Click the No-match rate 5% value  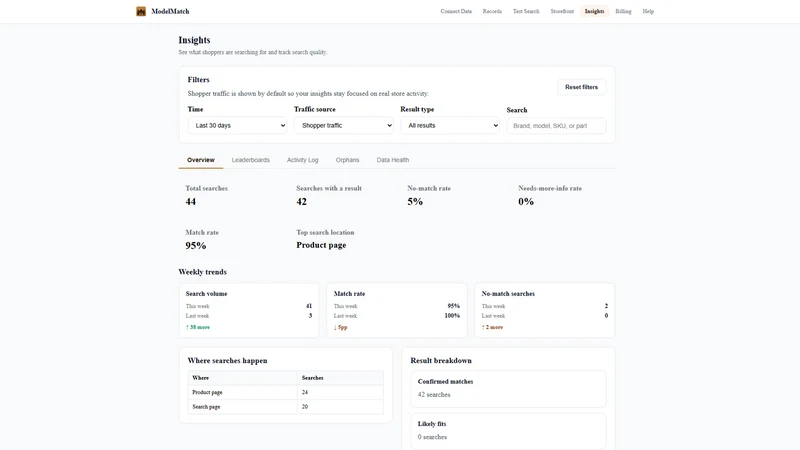pos(415,202)
